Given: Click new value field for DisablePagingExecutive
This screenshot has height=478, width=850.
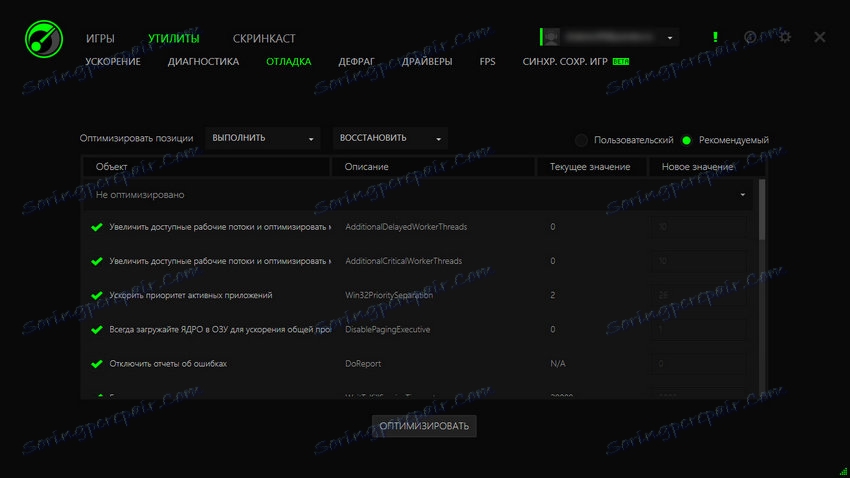Looking at the screenshot, I should pos(699,330).
